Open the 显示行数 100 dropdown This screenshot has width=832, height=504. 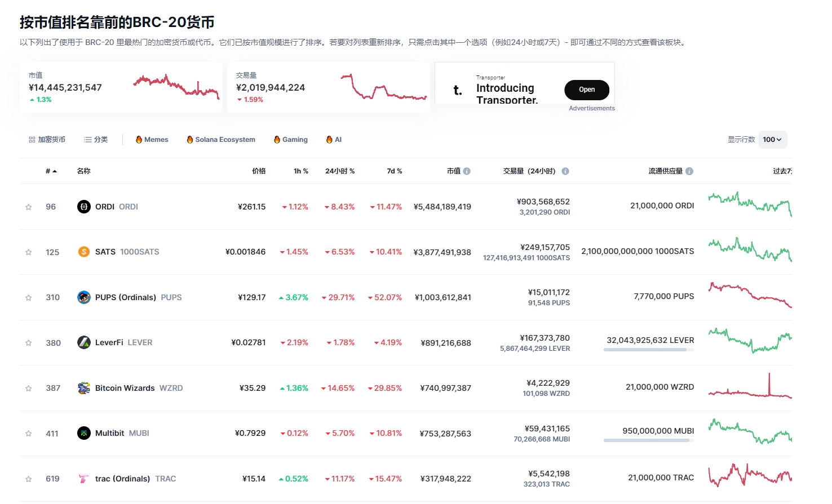click(x=772, y=140)
